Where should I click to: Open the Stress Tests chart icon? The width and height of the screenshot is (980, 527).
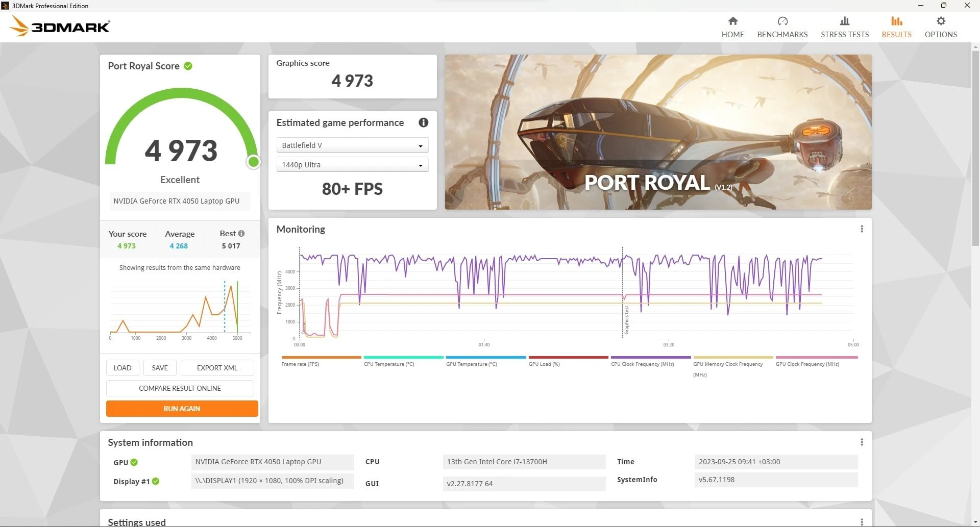pyautogui.click(x=845, y=21)
